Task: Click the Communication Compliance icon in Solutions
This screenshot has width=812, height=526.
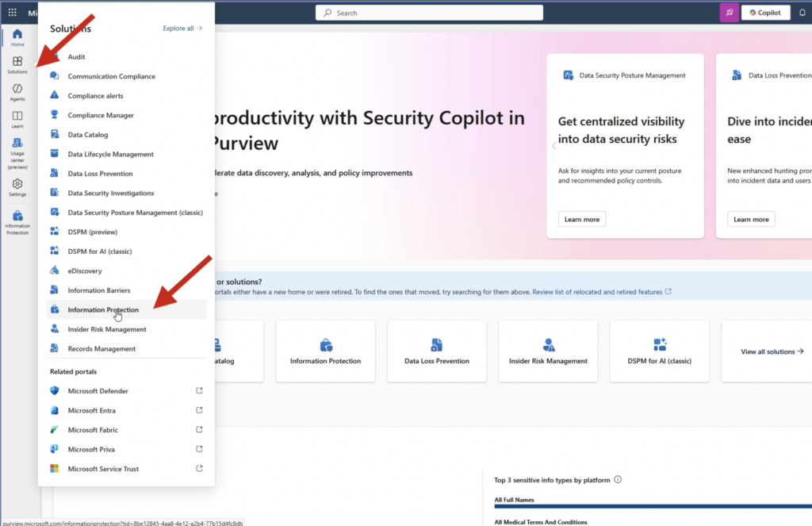Action: point(55,75)
